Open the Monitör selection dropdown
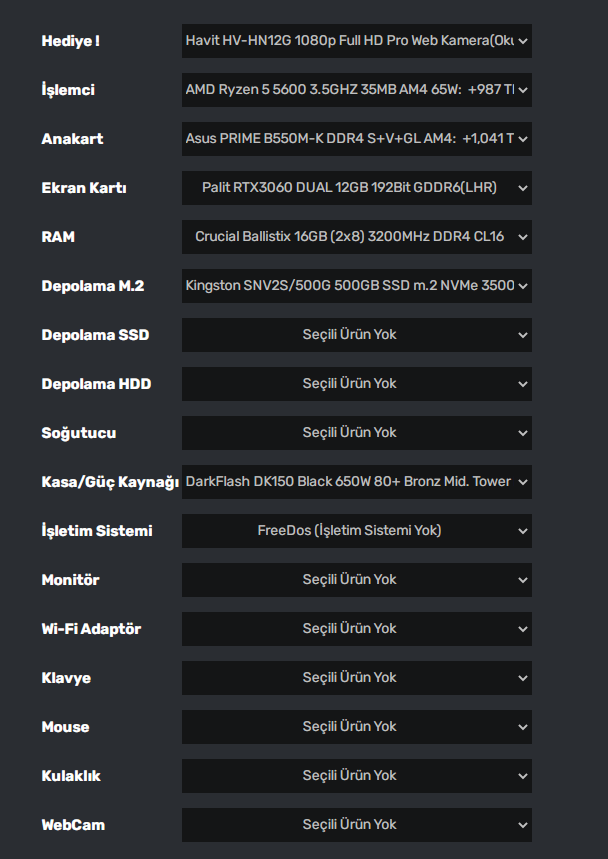 (356, 580)
